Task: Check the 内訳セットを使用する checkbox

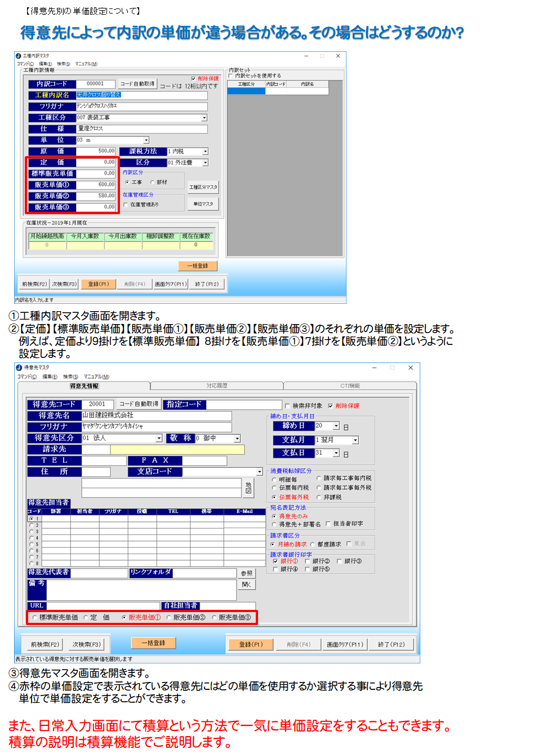Action: click(230, 76)
